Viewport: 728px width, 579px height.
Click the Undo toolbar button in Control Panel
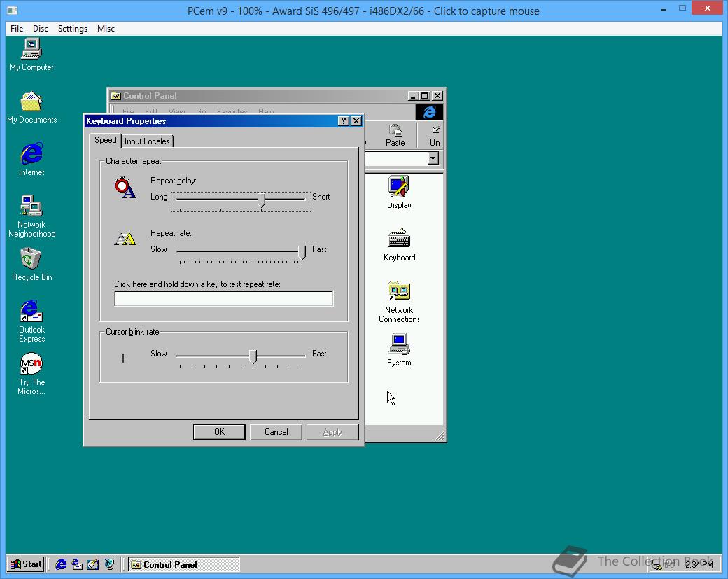pyautogui.click(x=435, y=135)
